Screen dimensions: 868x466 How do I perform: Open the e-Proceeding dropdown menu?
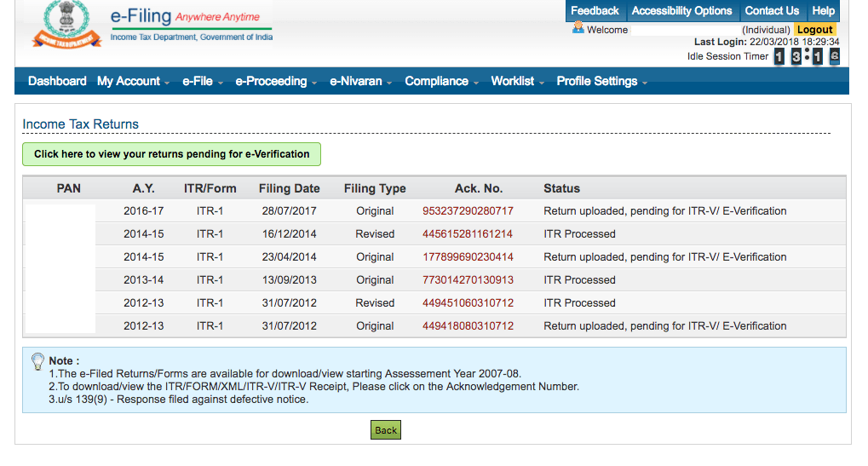click(276, 81)
